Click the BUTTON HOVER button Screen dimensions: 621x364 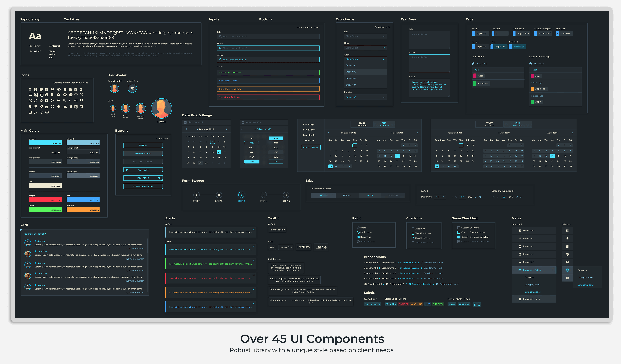(x=143, y=154)
